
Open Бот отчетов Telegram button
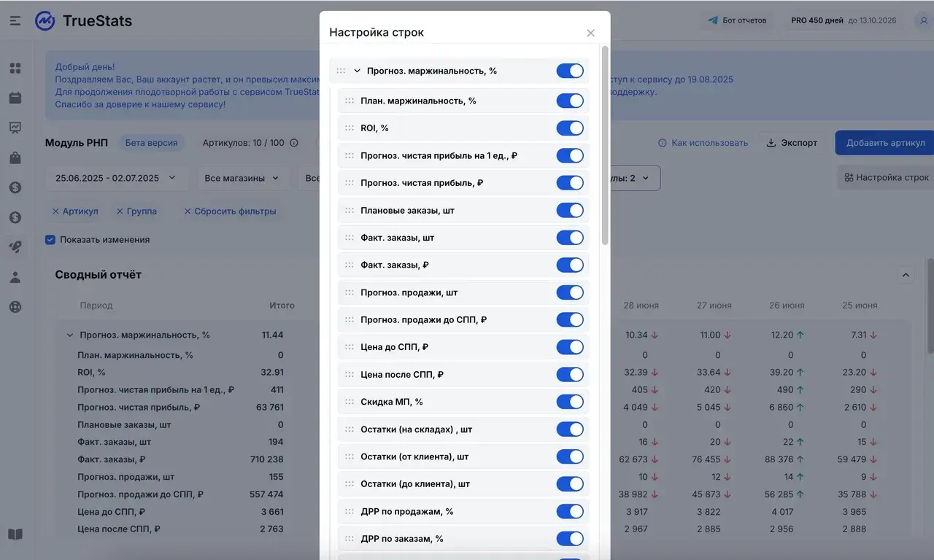pyautogui.click(x=738, y=20)
